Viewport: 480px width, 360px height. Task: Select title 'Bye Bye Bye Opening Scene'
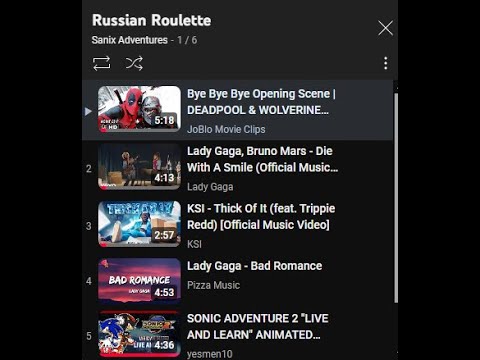click(261, 102)
